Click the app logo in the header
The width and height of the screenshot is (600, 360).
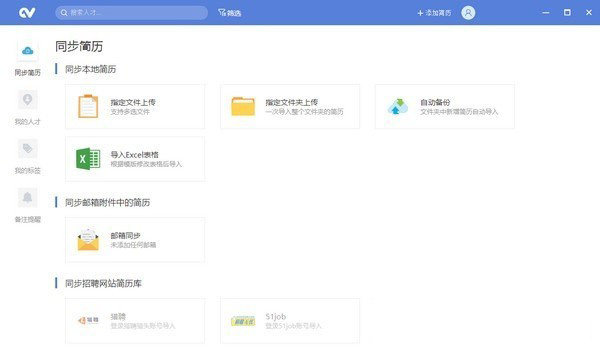(x=27, y=13)
